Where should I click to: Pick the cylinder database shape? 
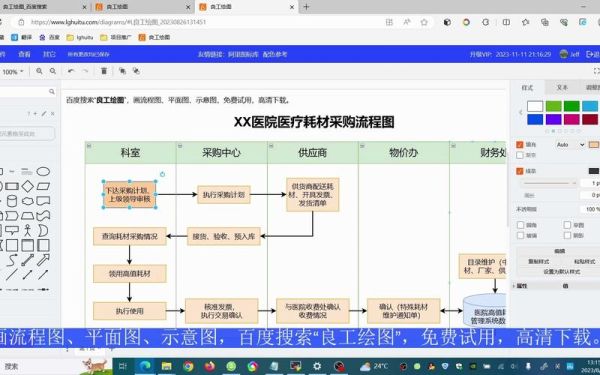(12, 201)
